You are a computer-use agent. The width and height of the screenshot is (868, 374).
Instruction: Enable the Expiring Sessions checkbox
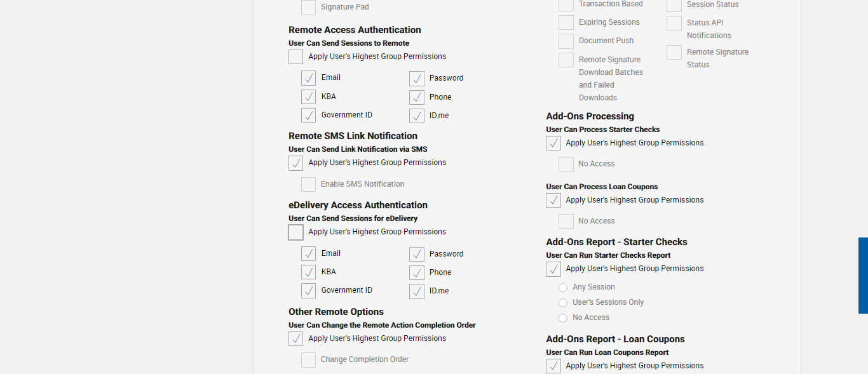point(566,23)
